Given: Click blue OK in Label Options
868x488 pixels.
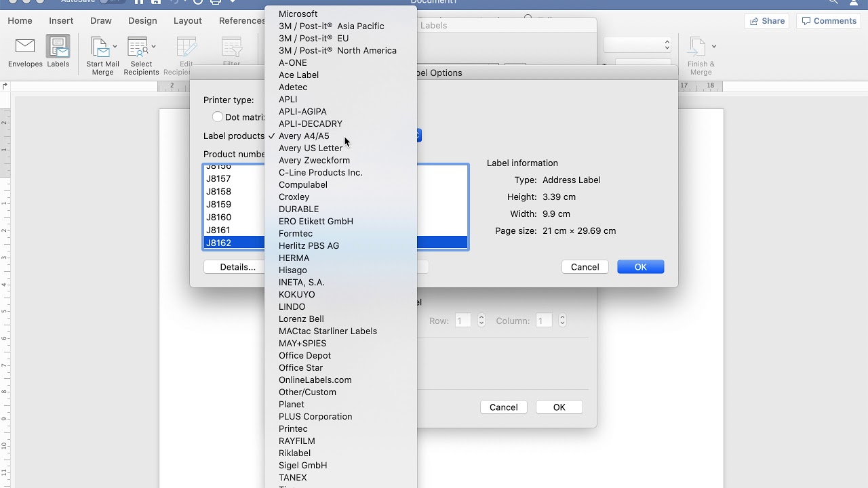Looking at the screenshot, I should pyautogui.click(x=641, y=267).
